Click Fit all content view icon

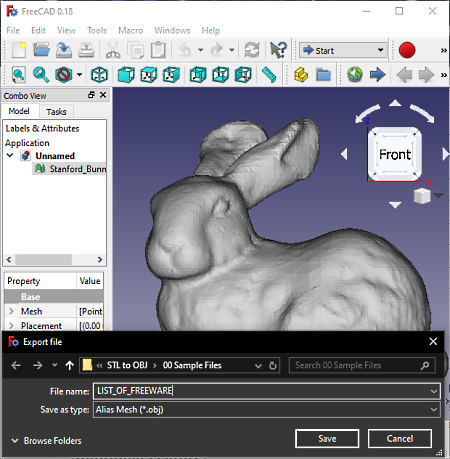18,75
